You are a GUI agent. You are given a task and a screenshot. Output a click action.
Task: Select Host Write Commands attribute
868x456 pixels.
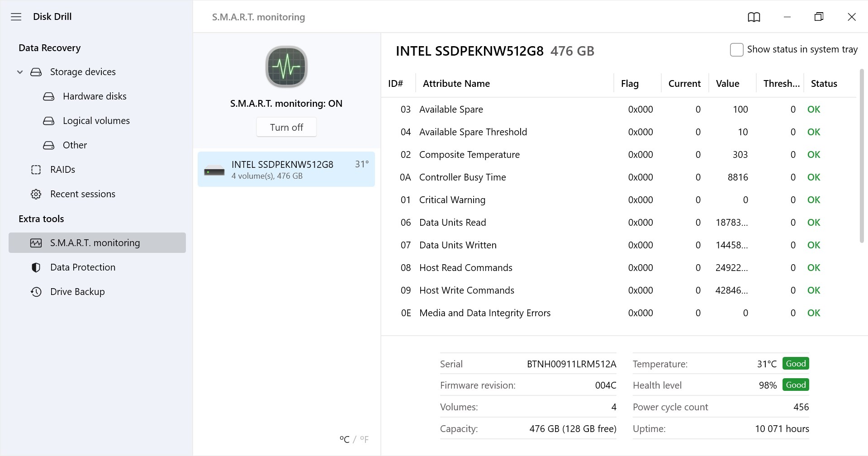618,290
